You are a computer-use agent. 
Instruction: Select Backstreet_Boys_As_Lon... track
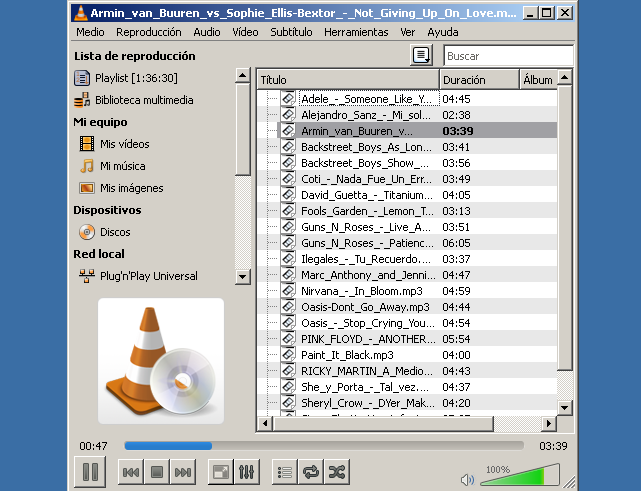pyautogui.click(x=407, y=147)
